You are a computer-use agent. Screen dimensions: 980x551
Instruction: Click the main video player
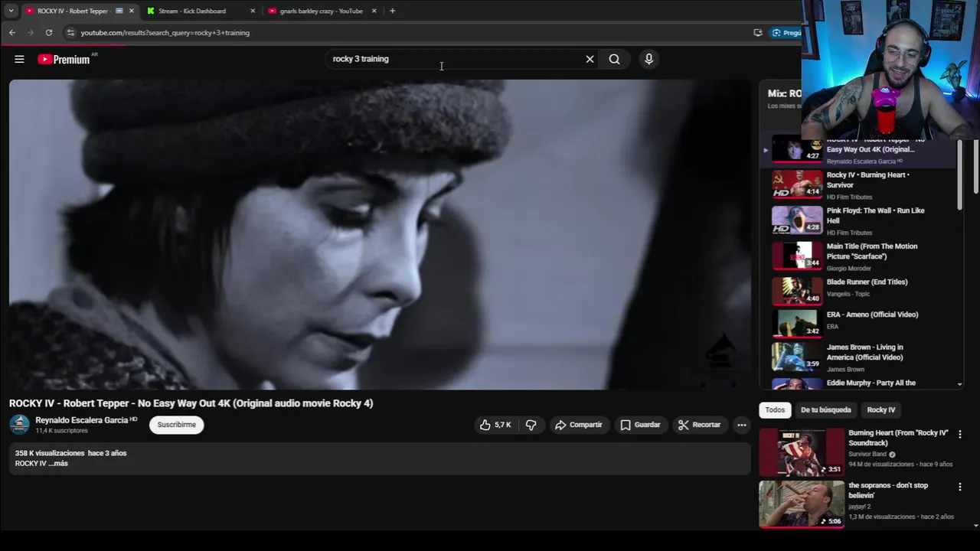(380, 235)
